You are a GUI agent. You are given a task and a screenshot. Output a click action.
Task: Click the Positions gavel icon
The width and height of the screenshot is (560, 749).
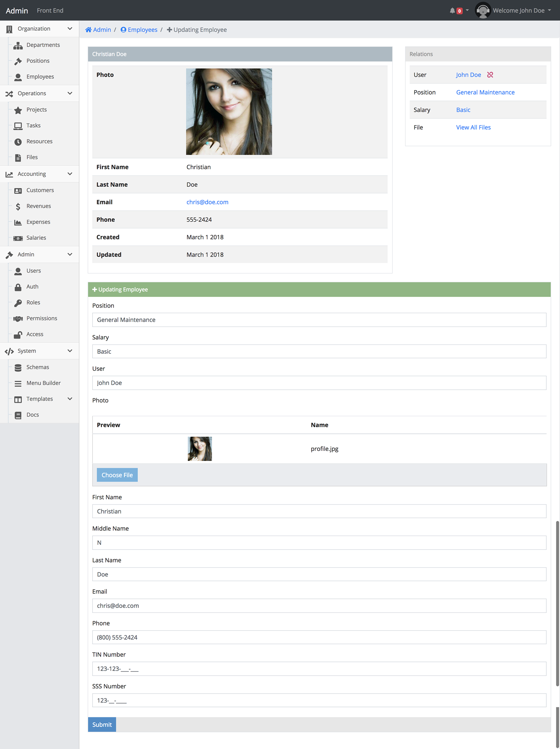[x=18, y=61]
